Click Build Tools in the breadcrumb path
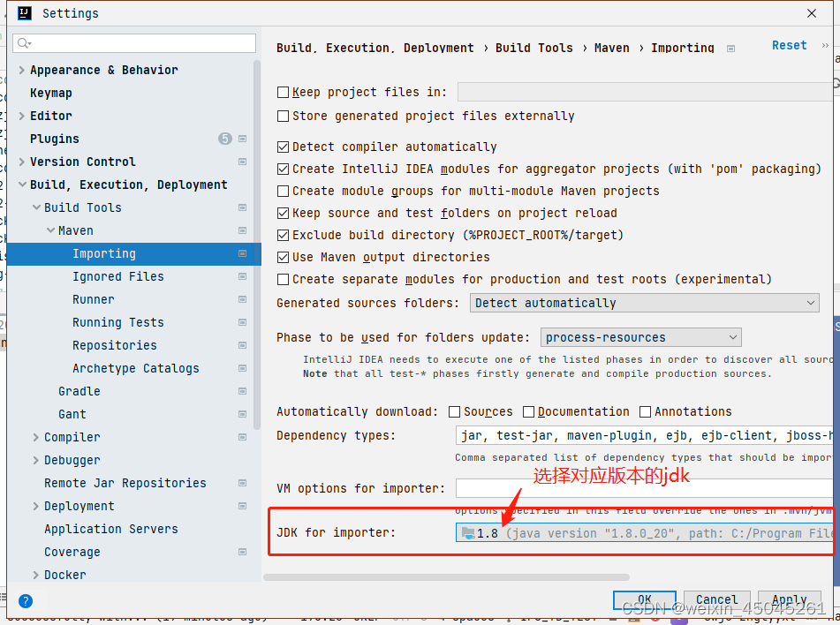This screenshot has width=840, height=625. pyautogui.click(x=534, y=49)
